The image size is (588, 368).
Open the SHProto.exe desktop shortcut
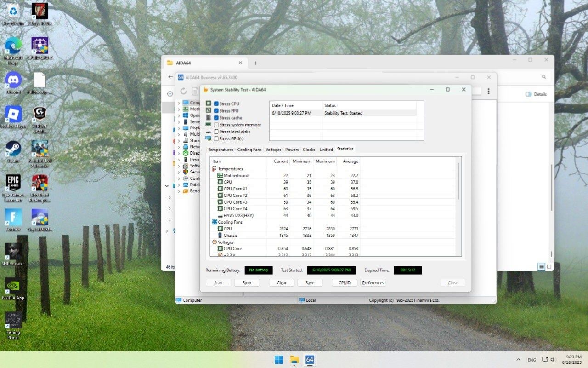(x=13, y=254)
